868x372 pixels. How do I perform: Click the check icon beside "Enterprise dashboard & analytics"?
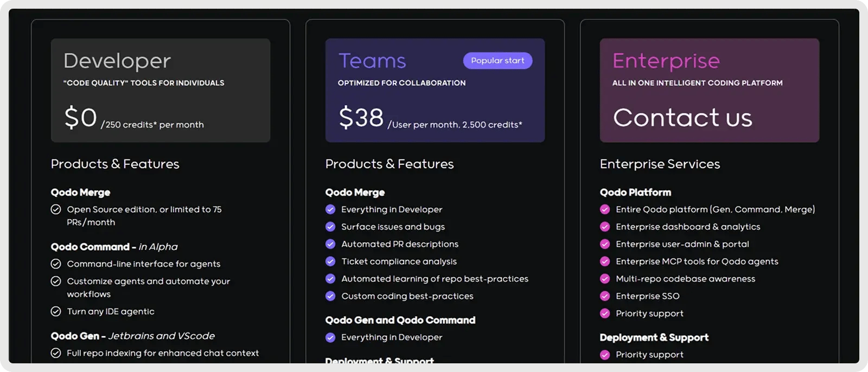(605, 227)
